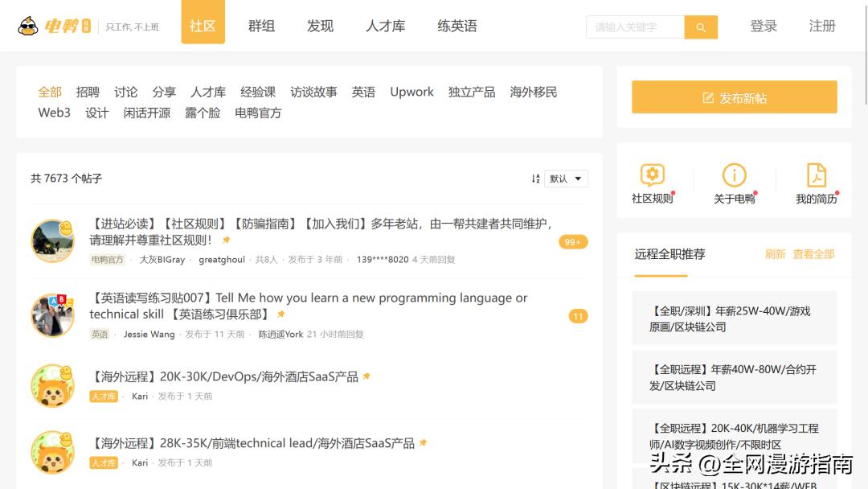
Task: Click the 99+ reply count badge
Action: pyautogui.click(x=571, y=241)
